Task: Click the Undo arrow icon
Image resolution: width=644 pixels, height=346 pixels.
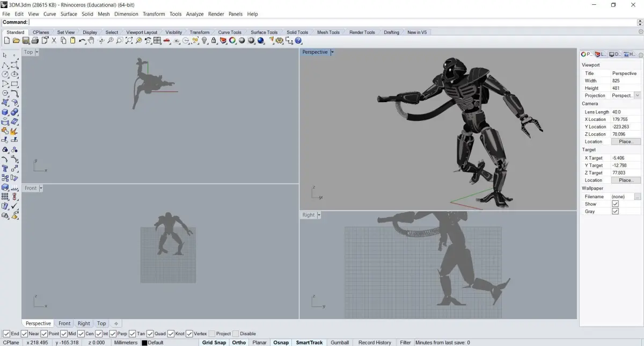Action: coord(82,40)
